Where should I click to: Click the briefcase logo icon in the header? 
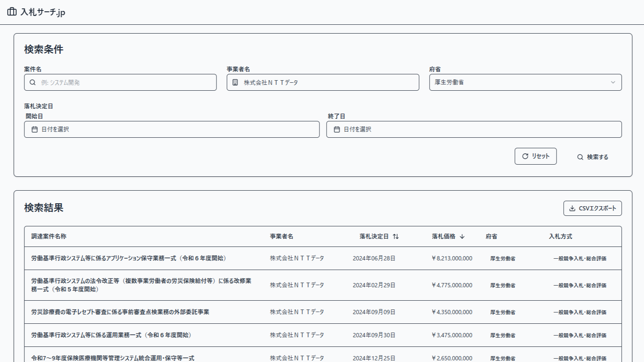(x=11, y=12)
